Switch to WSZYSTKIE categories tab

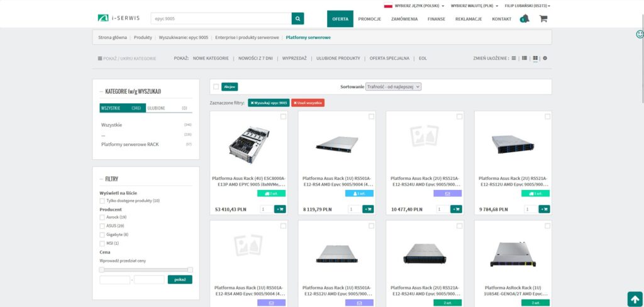(123, 108)
